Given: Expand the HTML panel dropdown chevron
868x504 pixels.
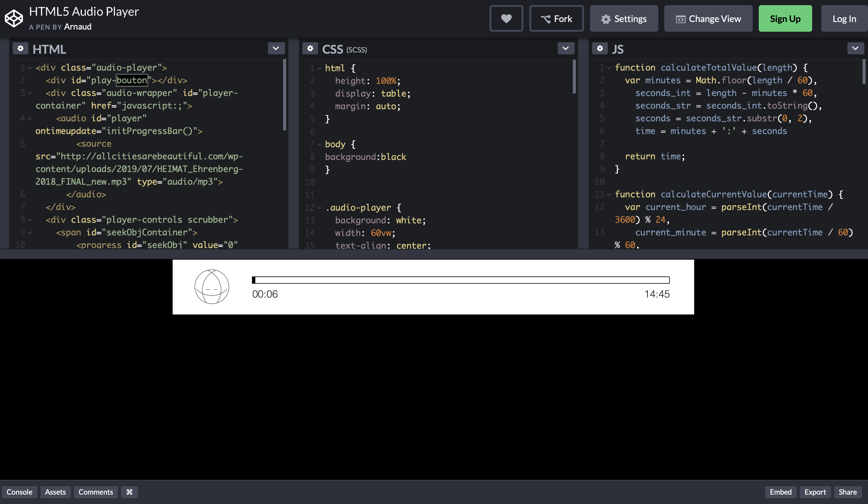Looking at the screenshot, I should pos(276,49).
